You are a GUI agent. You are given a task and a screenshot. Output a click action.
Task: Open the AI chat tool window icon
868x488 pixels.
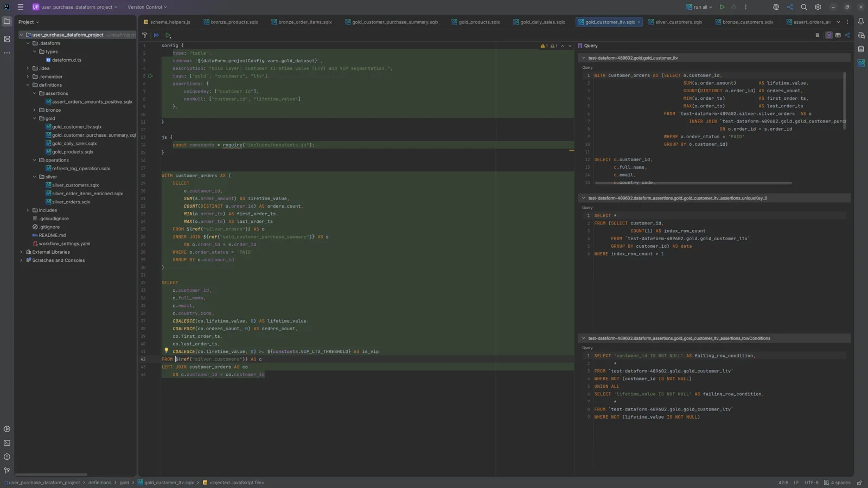(x=861, y=35)
